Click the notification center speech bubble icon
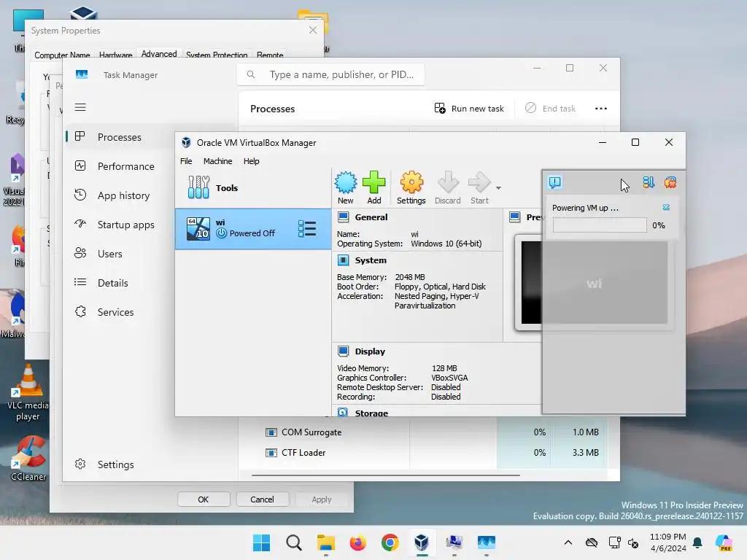747x560 pixels. (555, 182)
